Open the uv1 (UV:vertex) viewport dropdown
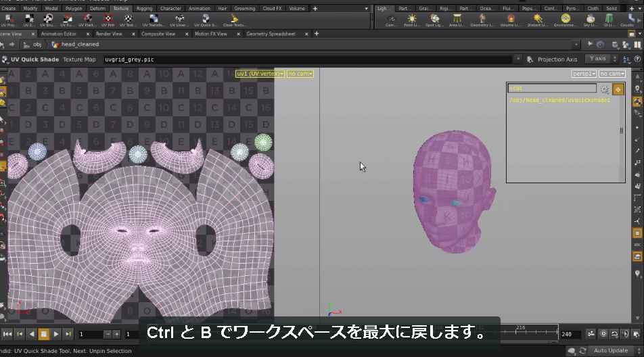Screen dimensions: 644x357 (260, 74)
